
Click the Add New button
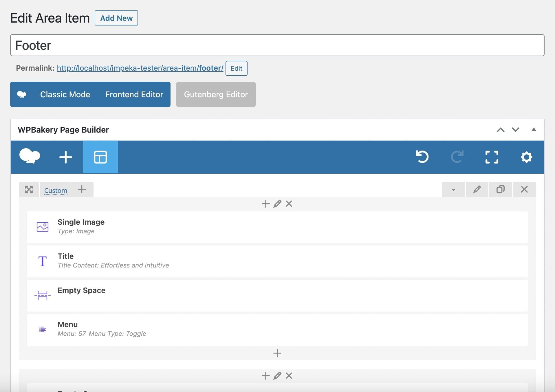116,18
